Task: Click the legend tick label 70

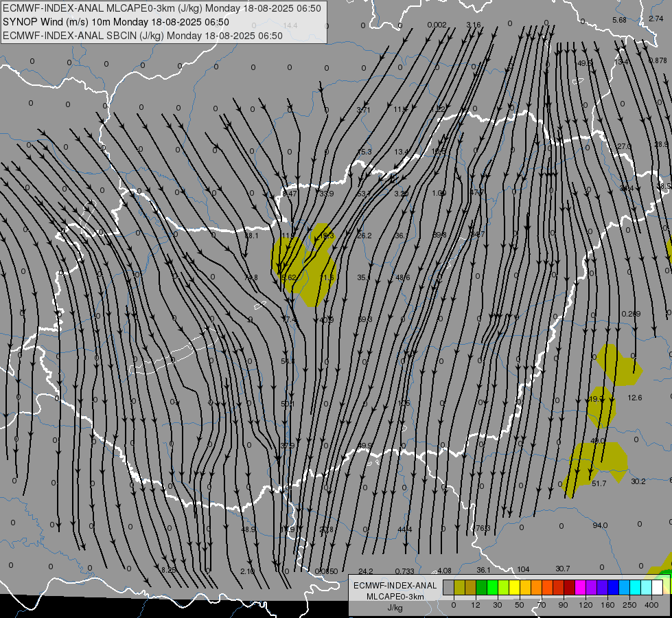Action: tap(542, 605)
